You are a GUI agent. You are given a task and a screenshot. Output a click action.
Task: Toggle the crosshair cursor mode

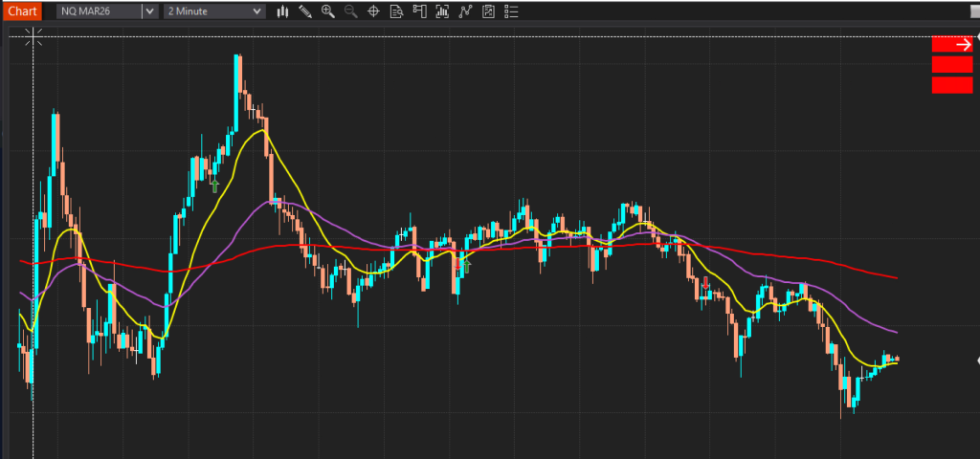pyautogui.click(x=373, y=11)
